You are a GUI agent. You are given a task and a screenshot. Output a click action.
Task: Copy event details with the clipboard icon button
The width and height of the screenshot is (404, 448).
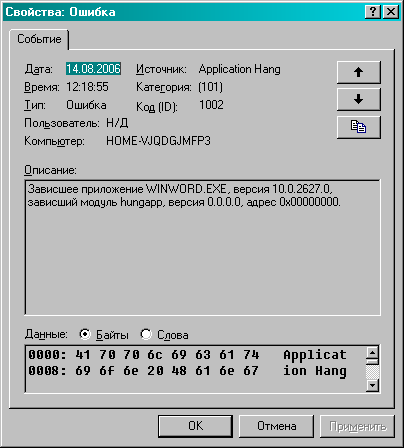[x=359, y=127]
